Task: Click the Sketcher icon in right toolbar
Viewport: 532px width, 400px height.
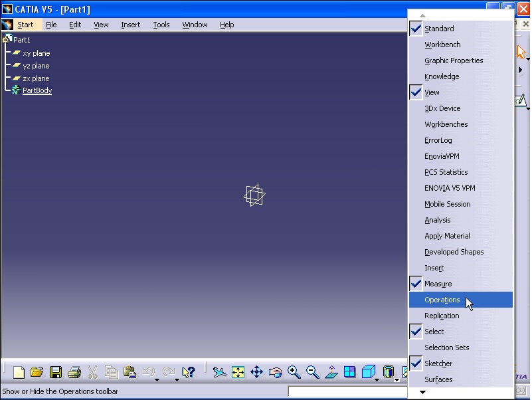Action: (x=521, y=100)
